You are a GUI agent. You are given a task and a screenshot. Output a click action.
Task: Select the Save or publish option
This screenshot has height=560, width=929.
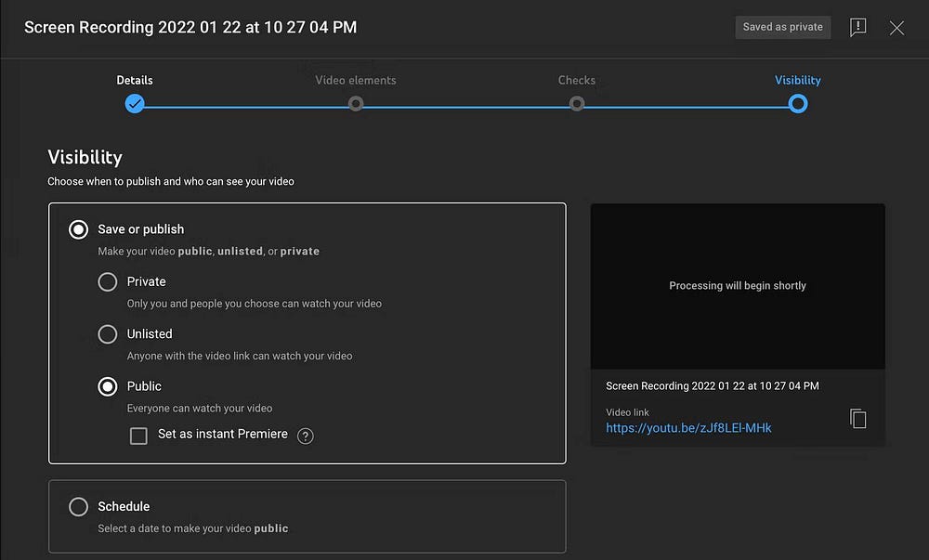point(78,228)
